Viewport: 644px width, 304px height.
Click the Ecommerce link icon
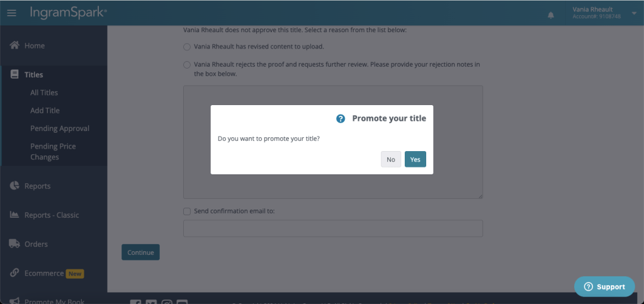14,273
